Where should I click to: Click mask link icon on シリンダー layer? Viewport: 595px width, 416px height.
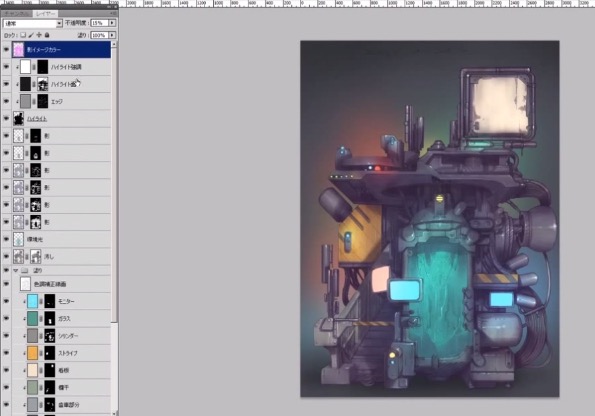pos(41,336)
